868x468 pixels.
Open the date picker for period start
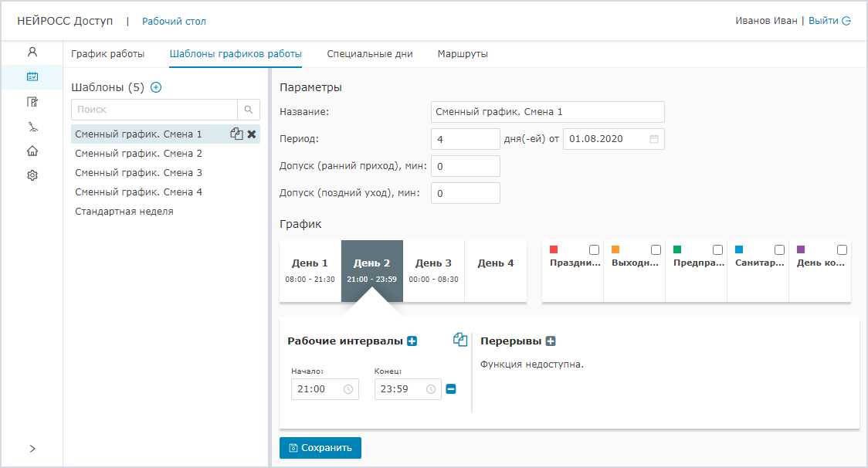[x=653, y=139]
